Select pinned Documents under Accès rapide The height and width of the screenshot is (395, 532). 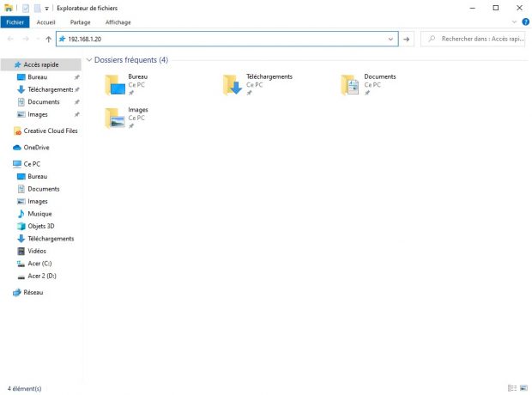[x=40, y=102]
